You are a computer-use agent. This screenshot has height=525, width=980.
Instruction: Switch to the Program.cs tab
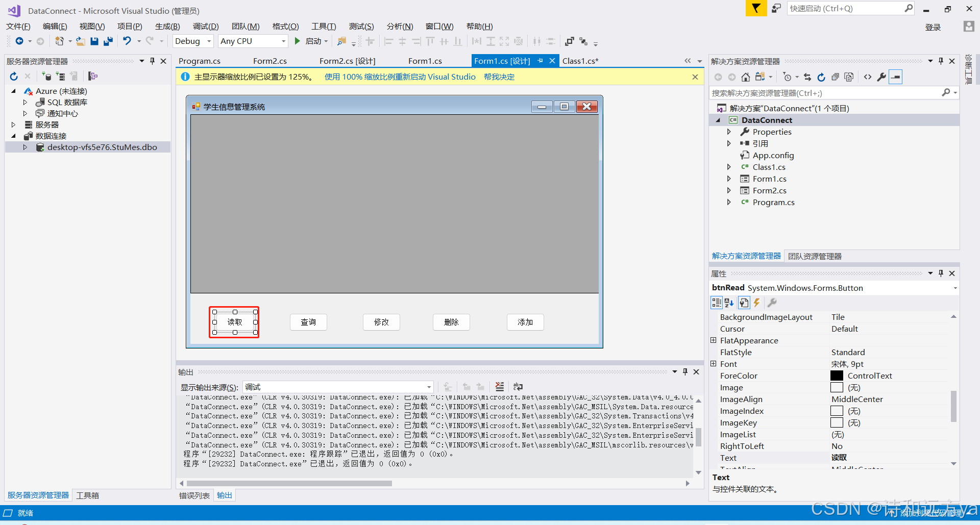(200, 61)
